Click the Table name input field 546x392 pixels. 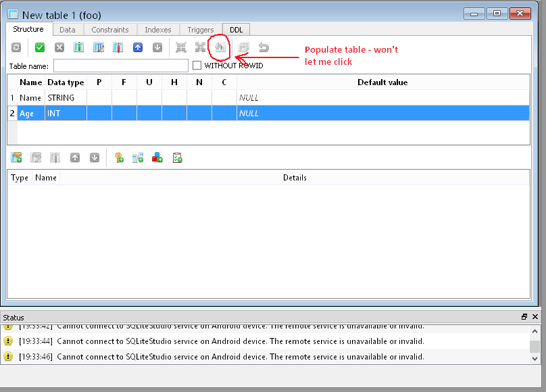click(x=120, y=66)
